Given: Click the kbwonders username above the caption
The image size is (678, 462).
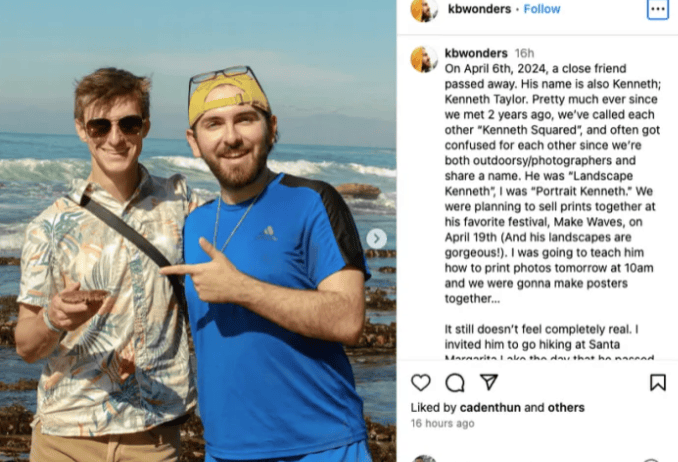Looking at the screenshot, I should [x=476, y=52].
